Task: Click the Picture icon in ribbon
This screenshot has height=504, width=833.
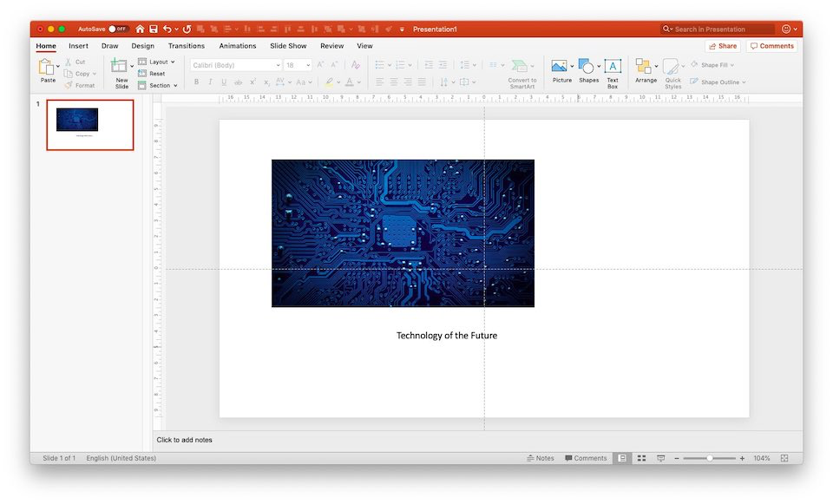Action: pos(560,67)
